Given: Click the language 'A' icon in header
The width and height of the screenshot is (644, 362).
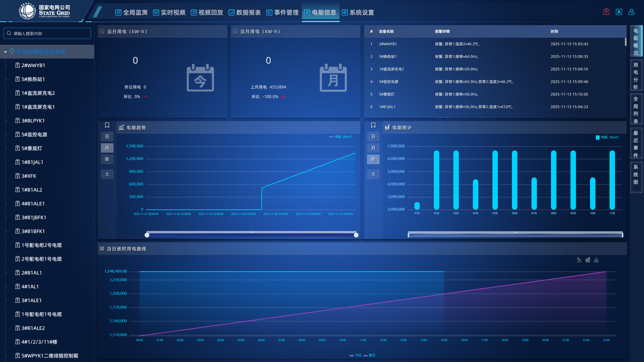Looking at the screenshot, I should click(619, 12).
